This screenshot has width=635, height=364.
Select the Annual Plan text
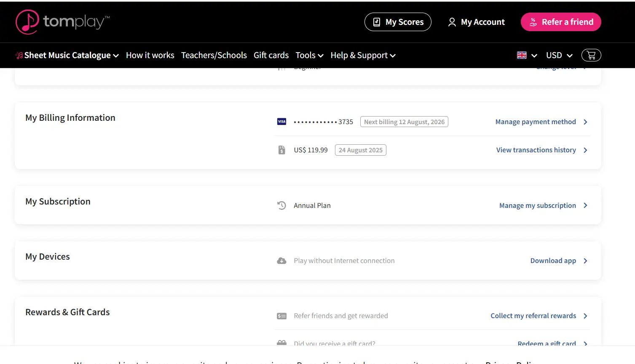(312, 205)
